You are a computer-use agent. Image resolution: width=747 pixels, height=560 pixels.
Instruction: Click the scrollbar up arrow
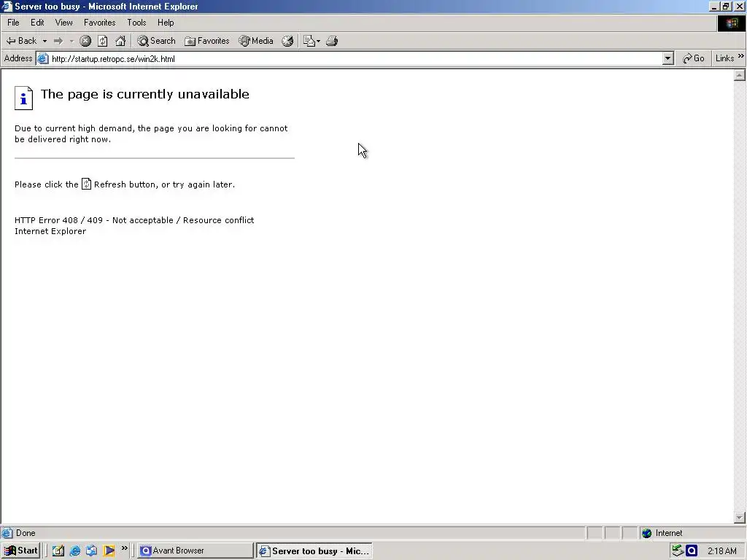pyautogui.click(x=740, y=75)
